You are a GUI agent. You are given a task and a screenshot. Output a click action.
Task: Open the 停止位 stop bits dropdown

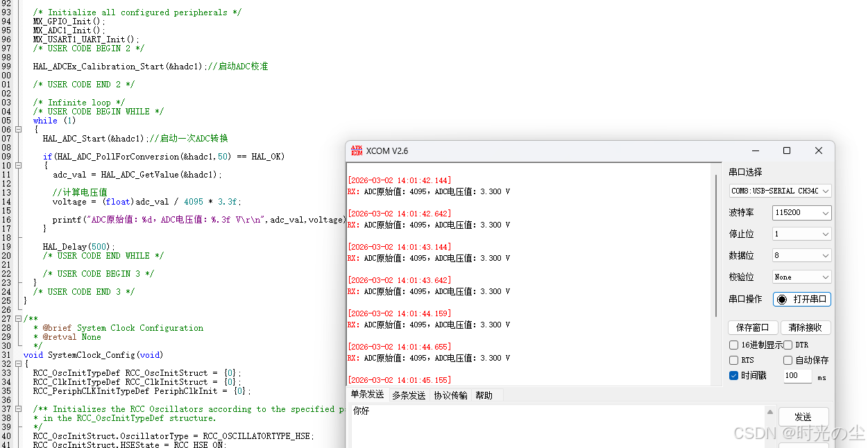(802, 234)
